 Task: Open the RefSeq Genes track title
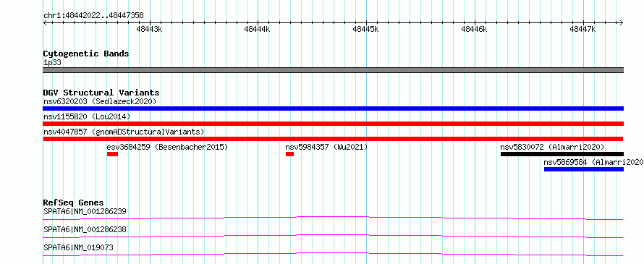[74, 203]
